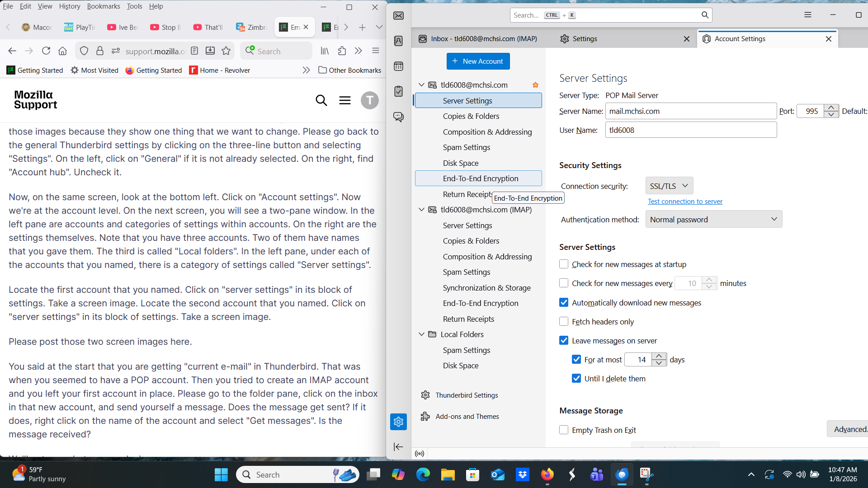Screen dimensions: 868x488
Task: Open the Chat space icon
Action: 398,117
